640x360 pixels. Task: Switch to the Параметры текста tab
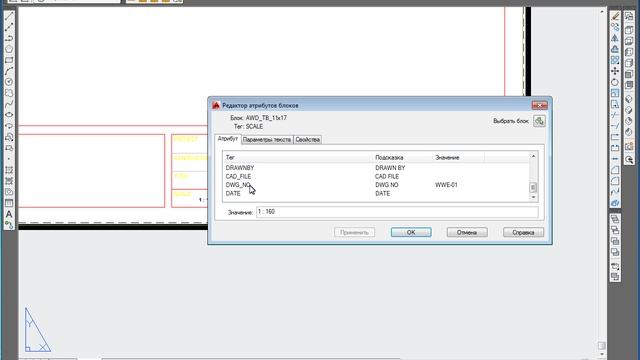(x=267, y=140)
